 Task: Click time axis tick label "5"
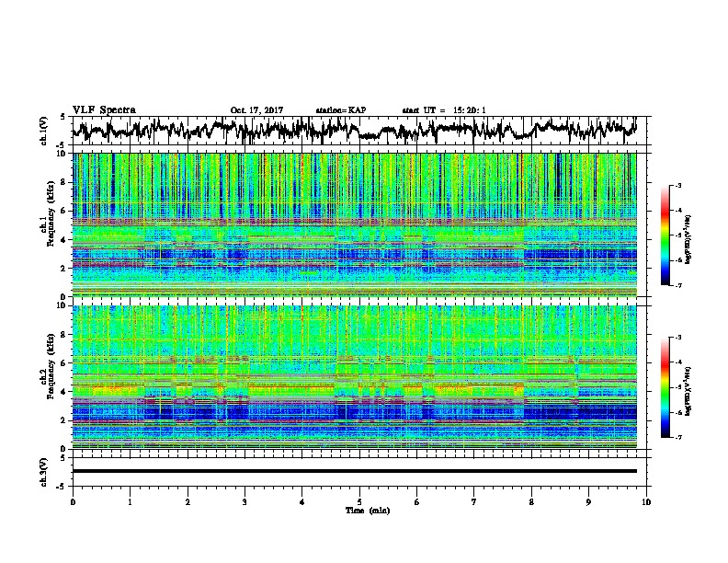[359, 502]
